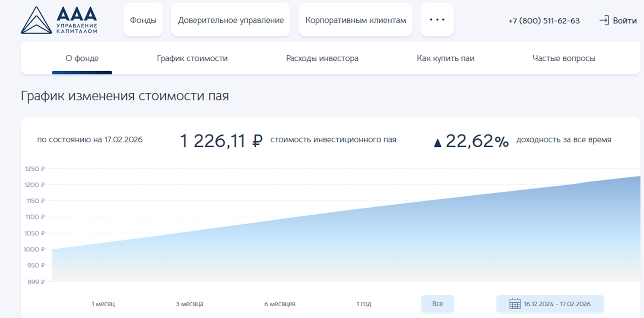644x318 pixels.
Task: Call the phone number +7 (800) 511-62-63
Action: pyautogui.click(x=544, y=21)
